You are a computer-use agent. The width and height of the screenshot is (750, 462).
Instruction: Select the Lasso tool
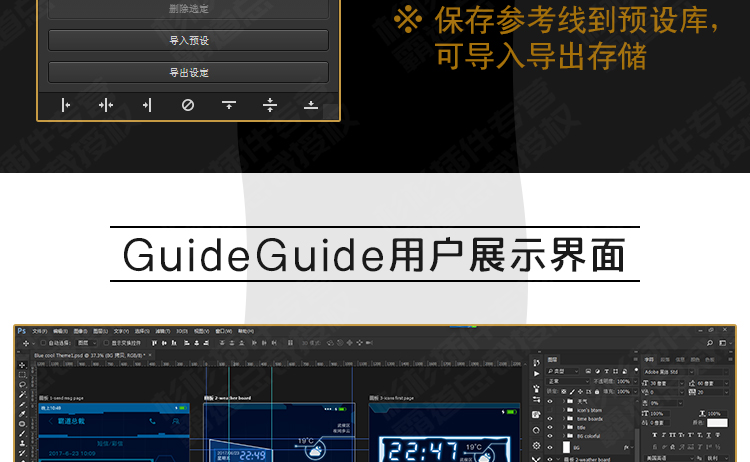pos(22,385)
